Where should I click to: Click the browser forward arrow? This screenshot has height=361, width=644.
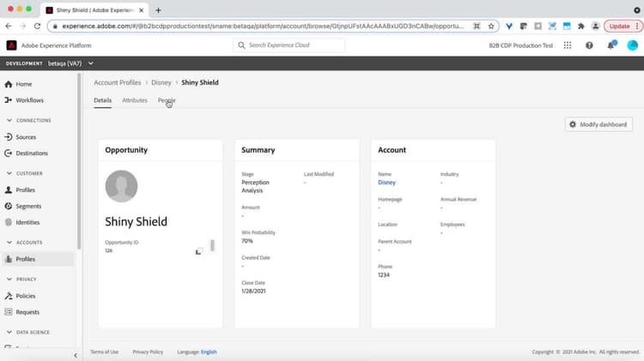[x=23, y=26]
